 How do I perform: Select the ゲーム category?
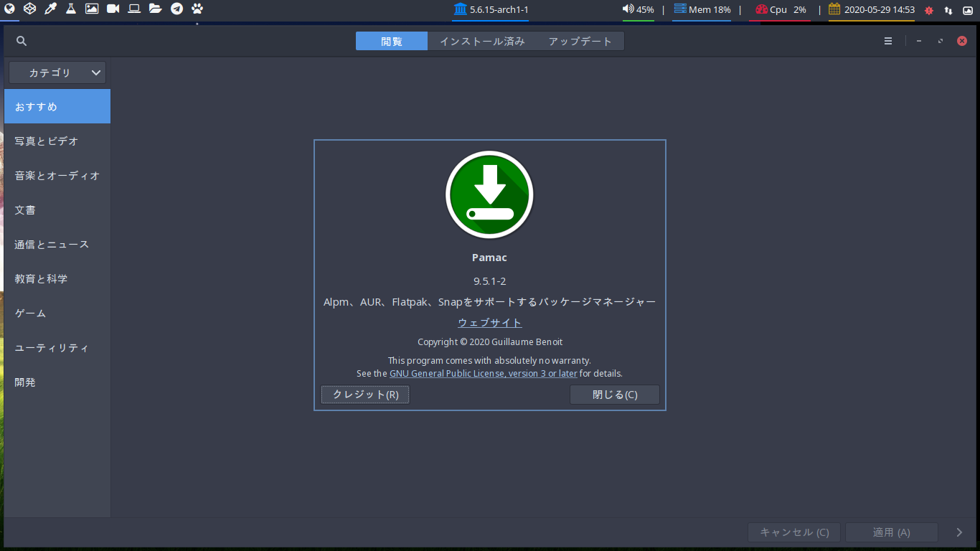(x=57, y=313)
